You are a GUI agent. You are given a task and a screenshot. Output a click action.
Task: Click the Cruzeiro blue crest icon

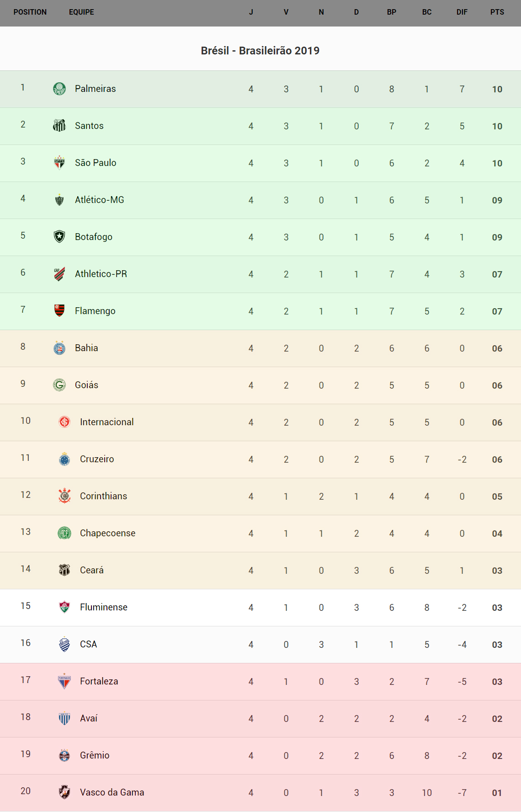[64, 459]
